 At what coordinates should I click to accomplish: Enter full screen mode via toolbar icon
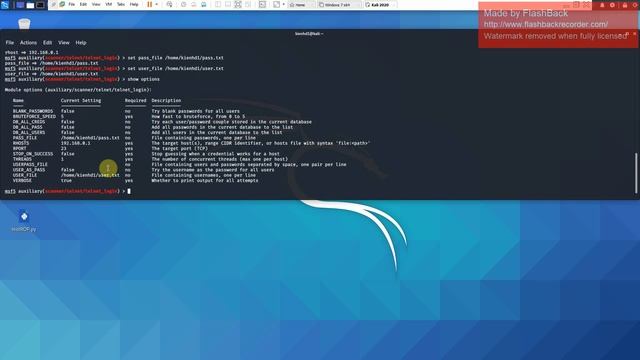pyautogui.click(x=238, y=4)
